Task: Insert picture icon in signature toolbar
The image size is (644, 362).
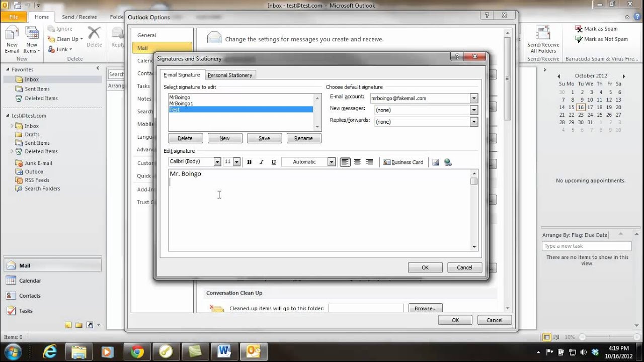Action: [436, 162]
